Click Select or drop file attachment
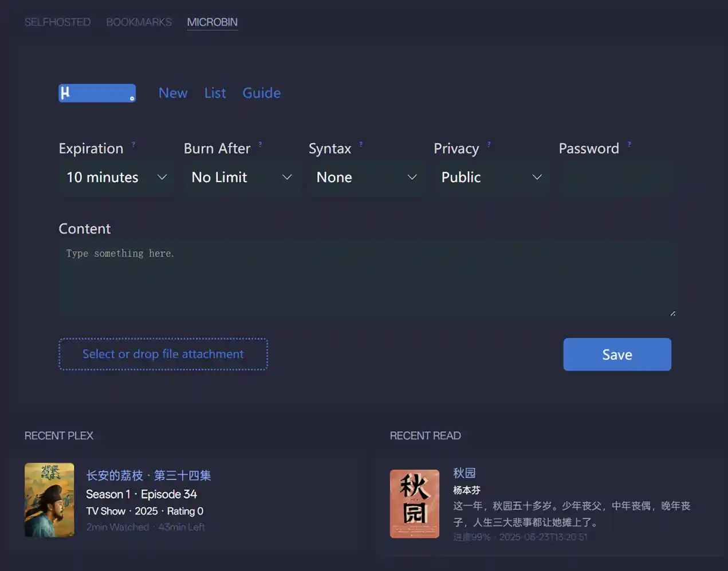 [163, 355]
